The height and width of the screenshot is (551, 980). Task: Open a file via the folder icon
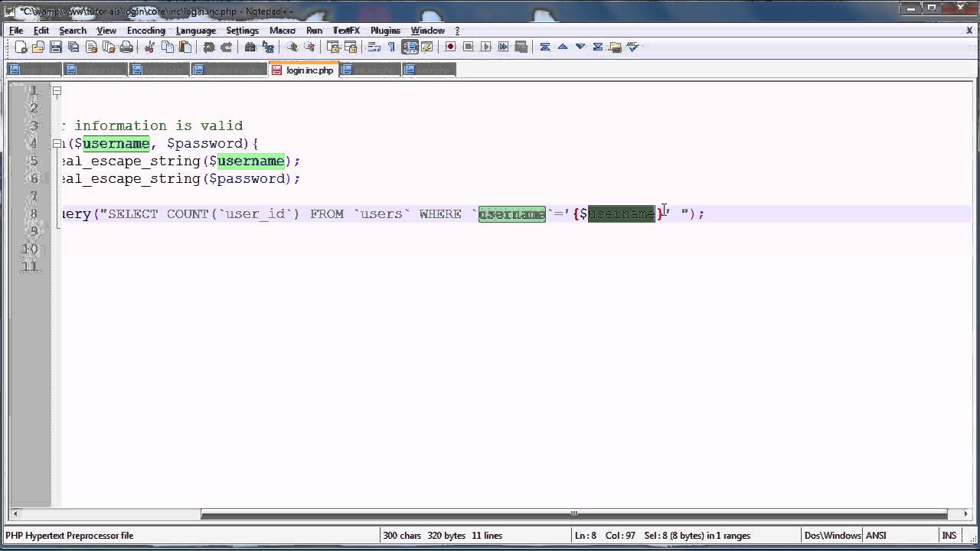coord(38,47)
